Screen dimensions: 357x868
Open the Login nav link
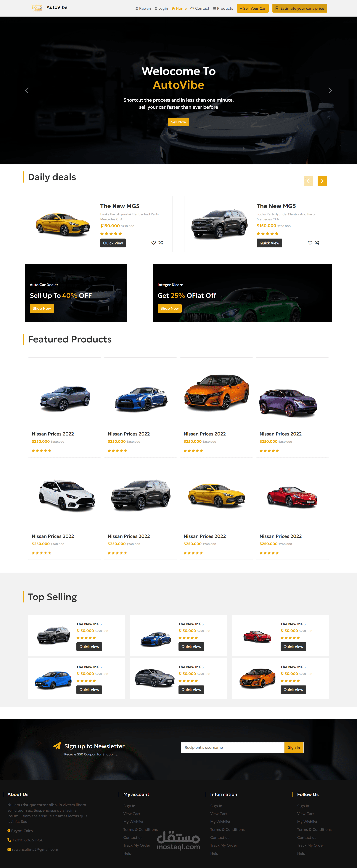tap(161, 8)
